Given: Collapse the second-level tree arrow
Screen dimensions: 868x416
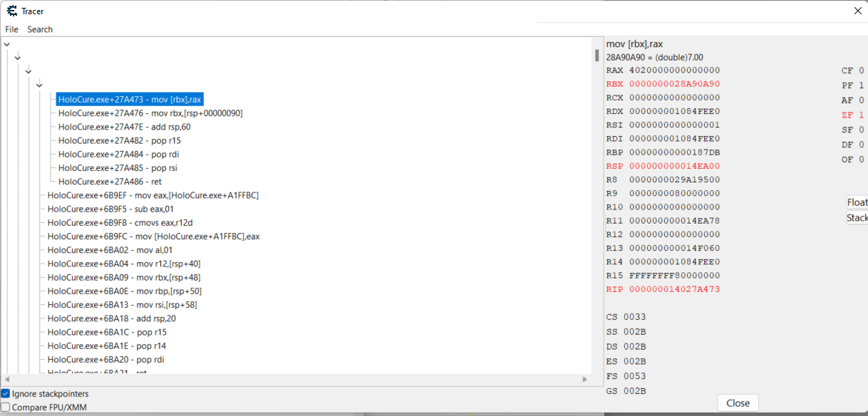Looking at the screenshot, I should [18, 58].
